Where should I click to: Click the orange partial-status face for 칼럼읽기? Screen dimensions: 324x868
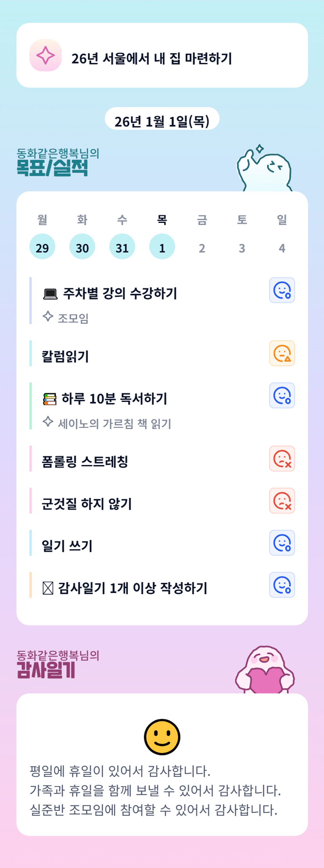coord(282,353)
